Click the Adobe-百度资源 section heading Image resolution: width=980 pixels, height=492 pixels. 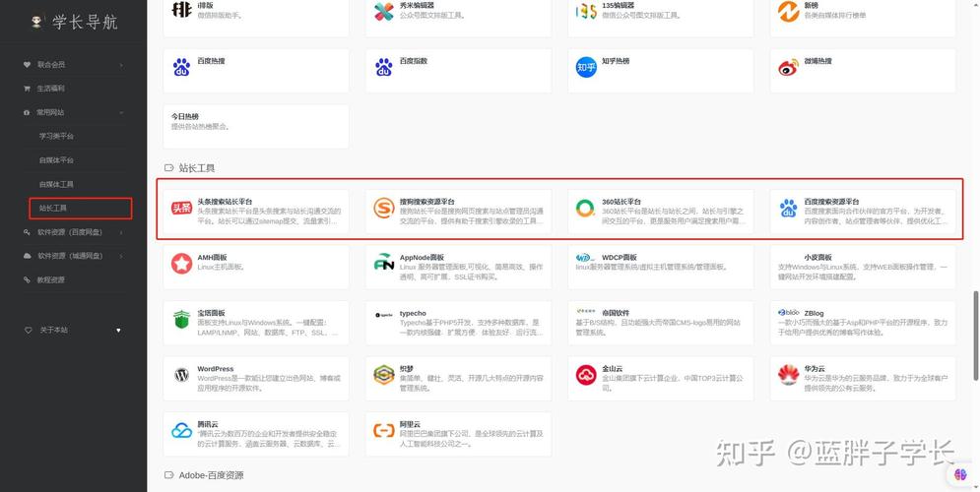click(x=211, y=475)
